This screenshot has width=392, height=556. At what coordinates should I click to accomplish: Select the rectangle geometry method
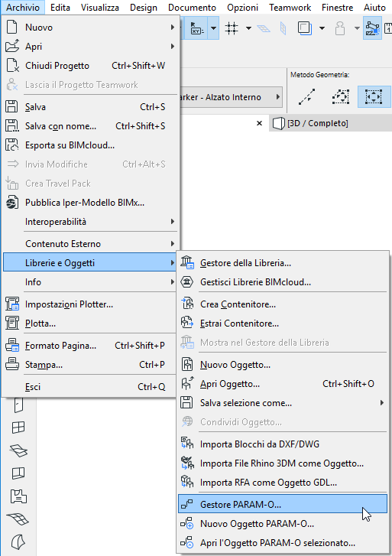click(x=374, y=97)
